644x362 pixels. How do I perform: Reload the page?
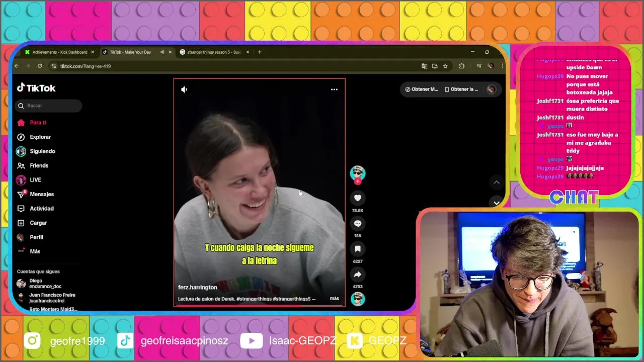click(40, 66)
